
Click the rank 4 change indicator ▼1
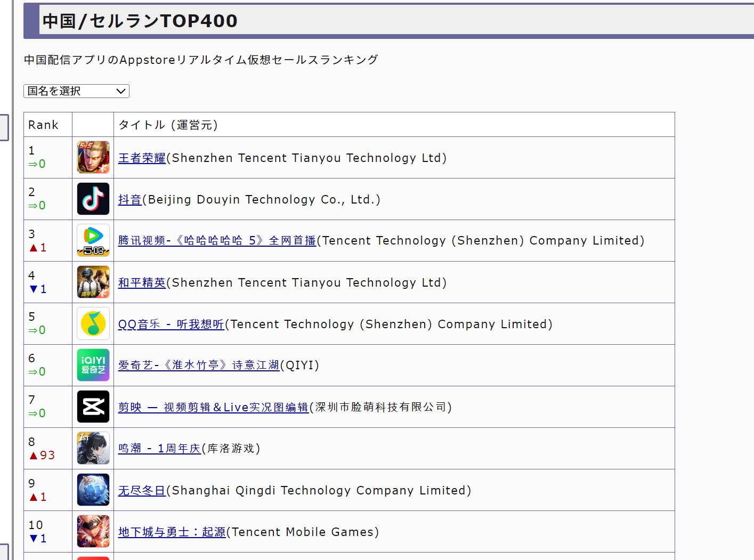pos(38,289)
